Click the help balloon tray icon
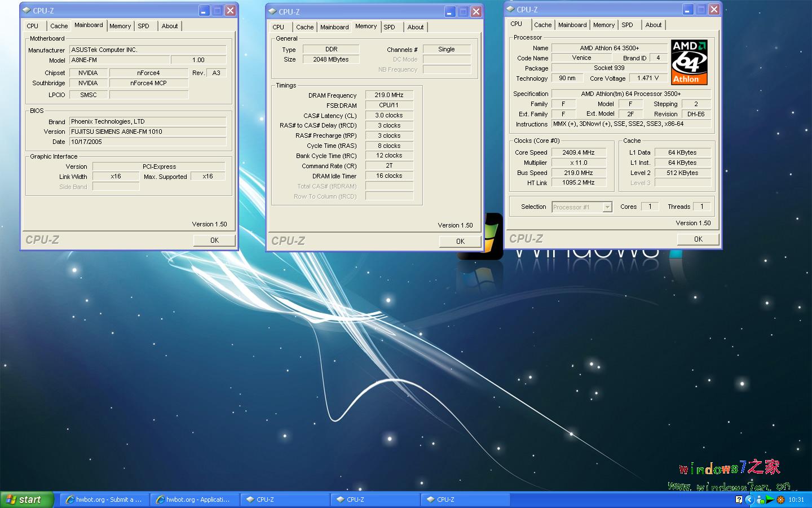 tap(739, 500)
